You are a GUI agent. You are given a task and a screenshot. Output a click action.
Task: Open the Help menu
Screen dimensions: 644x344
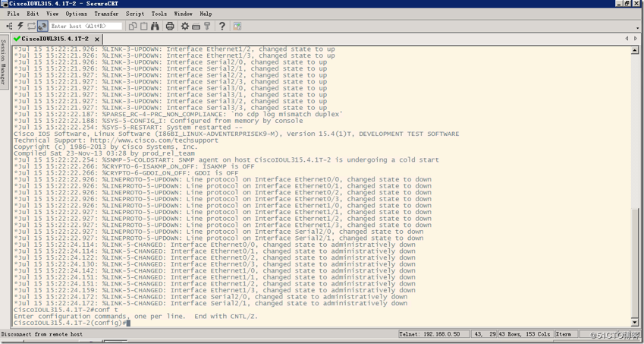coord(206,14)
